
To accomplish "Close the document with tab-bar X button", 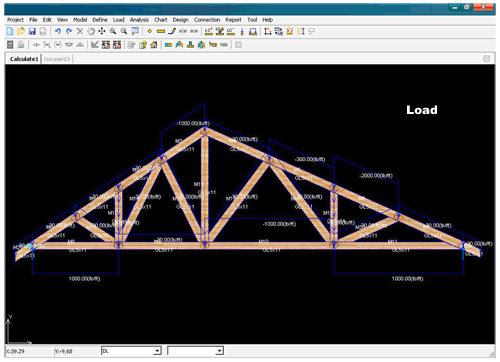I will tap(486, 59).
